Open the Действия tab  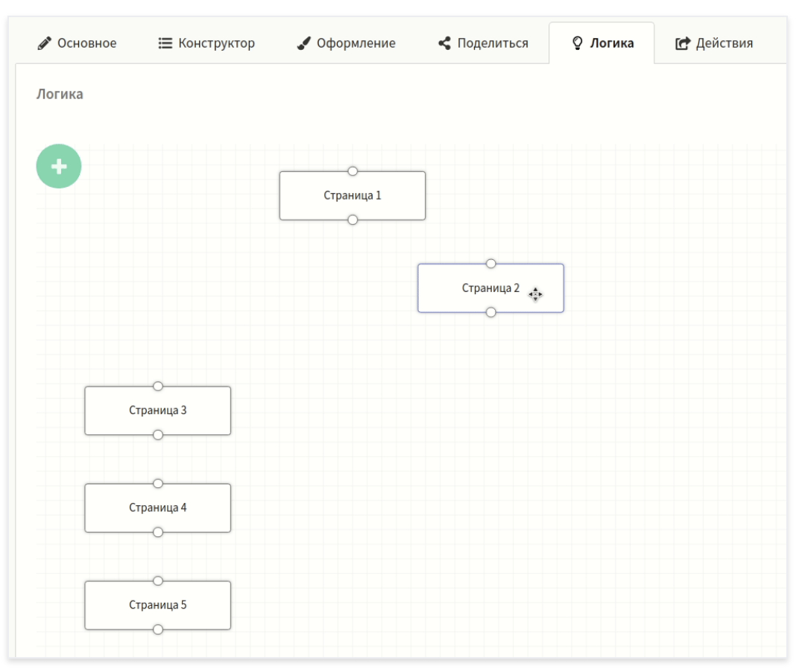pos(714,43)
